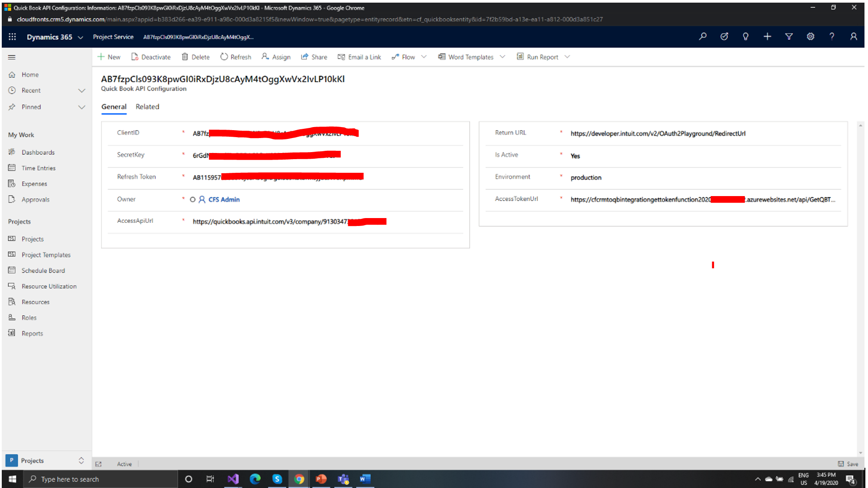The image size is (868, 488).
Task: Open PowerPoint from the taskbar
Action: (321, 479)
